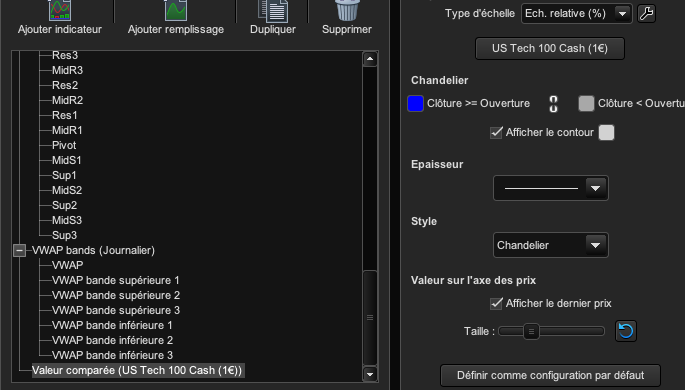
Task: Select VWAP bande inférieure 3
Action: tap(112, 355)
